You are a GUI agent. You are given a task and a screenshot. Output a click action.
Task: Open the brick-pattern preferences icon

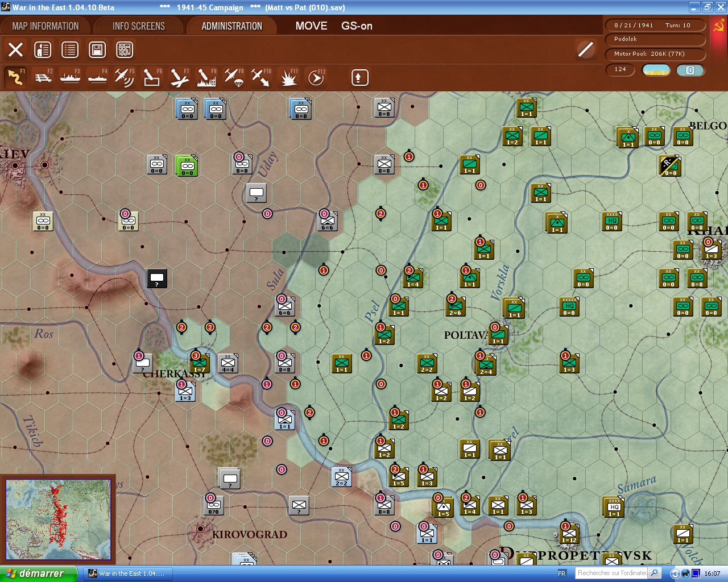pos(125,49)
